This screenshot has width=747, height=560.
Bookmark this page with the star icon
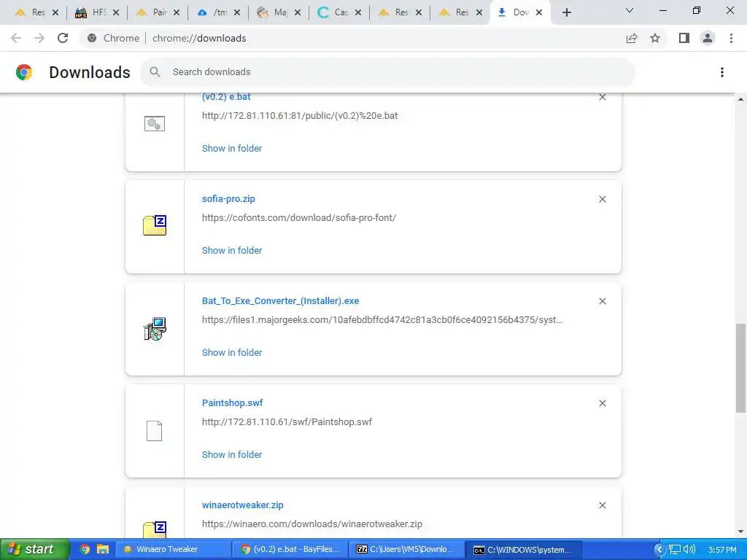click(x=655, y=38)
